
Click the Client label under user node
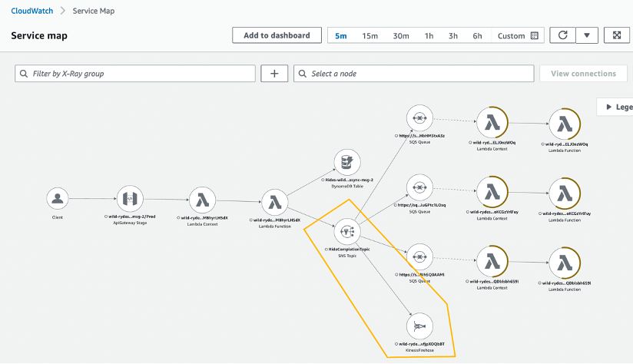tap(58, 217)
